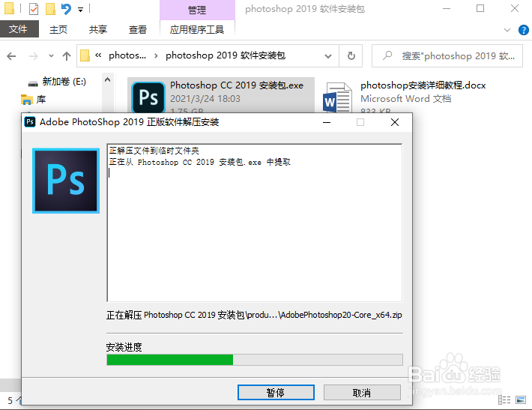Viewport: 532px width, 410px height.
Task: Open the address bar history dropdown
Action: pyautogui.click(x=328, y=56)
